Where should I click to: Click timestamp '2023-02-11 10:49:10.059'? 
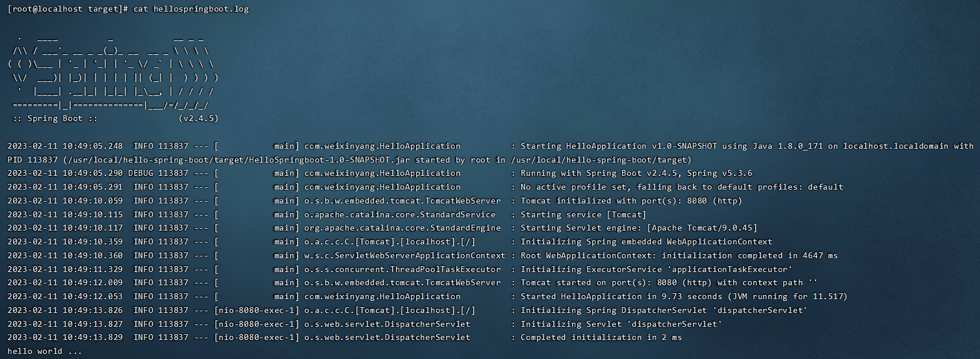65,201
